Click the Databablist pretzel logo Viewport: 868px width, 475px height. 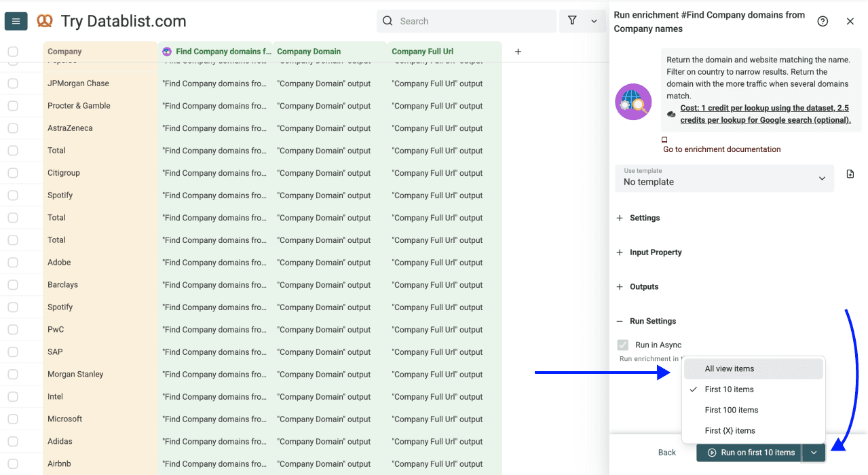click(x=45, y=20)
